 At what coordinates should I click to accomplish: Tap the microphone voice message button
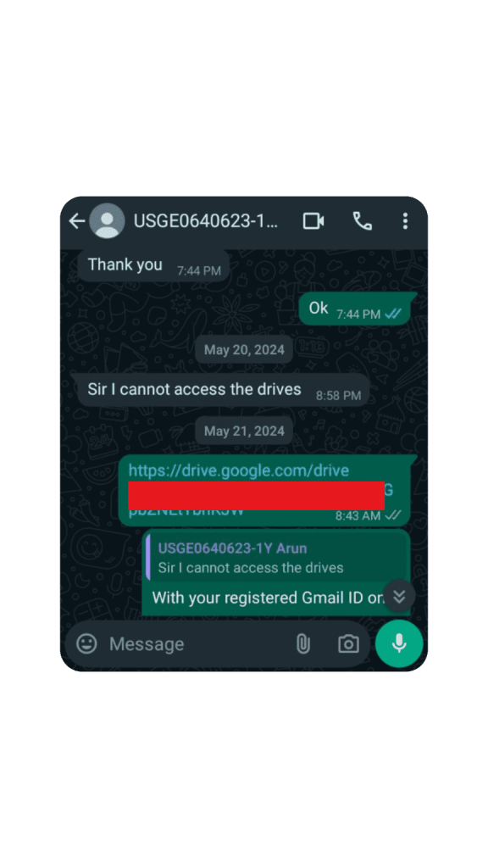click(x=399, y=644)
